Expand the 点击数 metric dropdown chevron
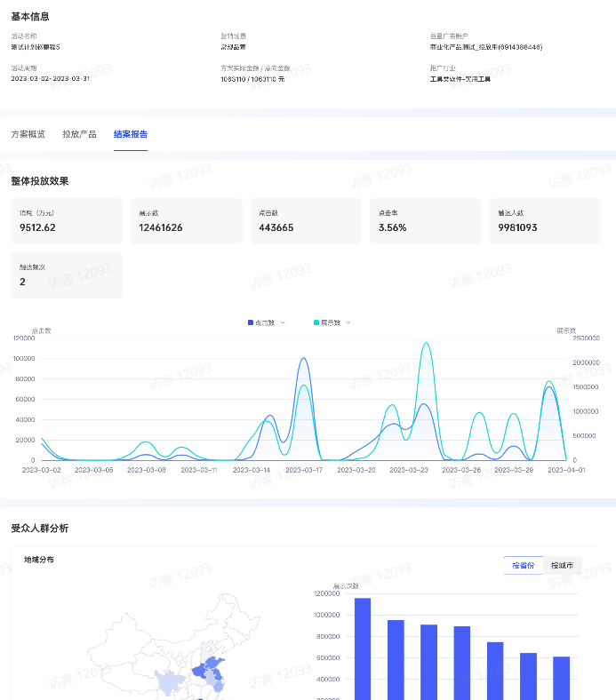The width and height of the screenshot is (616, 700). (283, 322)
